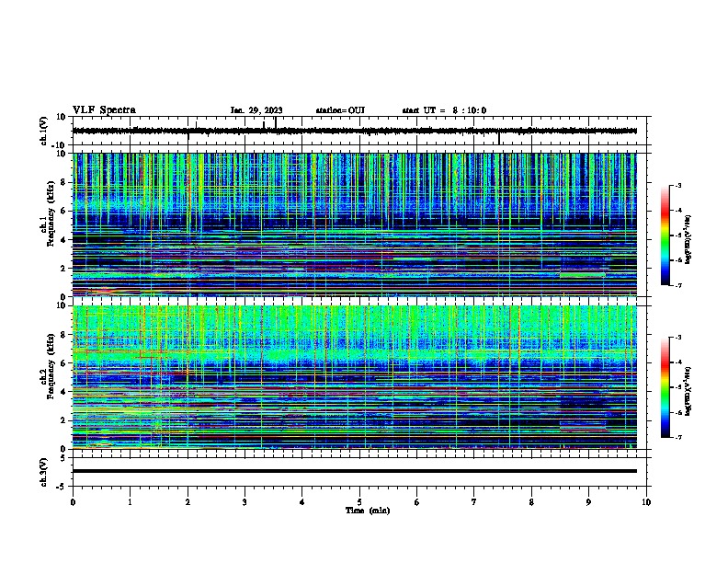
Task: Select the "start UT = 8 : 10: 0" text
Action: tap(444, 110)
